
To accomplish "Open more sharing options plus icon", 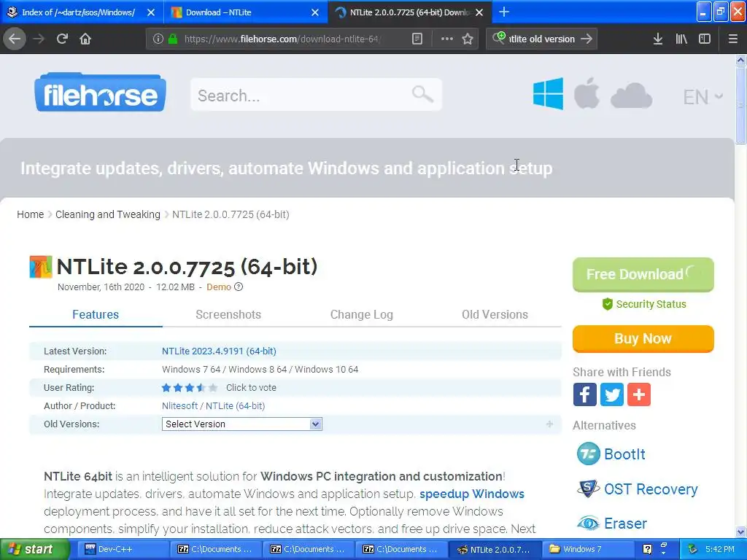I will pyautogui.click(x=639, y=394).
